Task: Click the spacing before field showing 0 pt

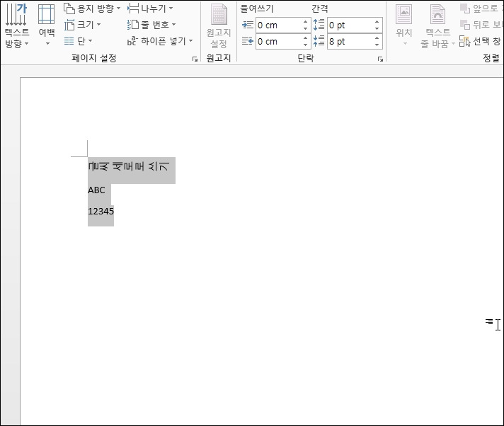Action: pyautogui.click(x=350, y=25)
